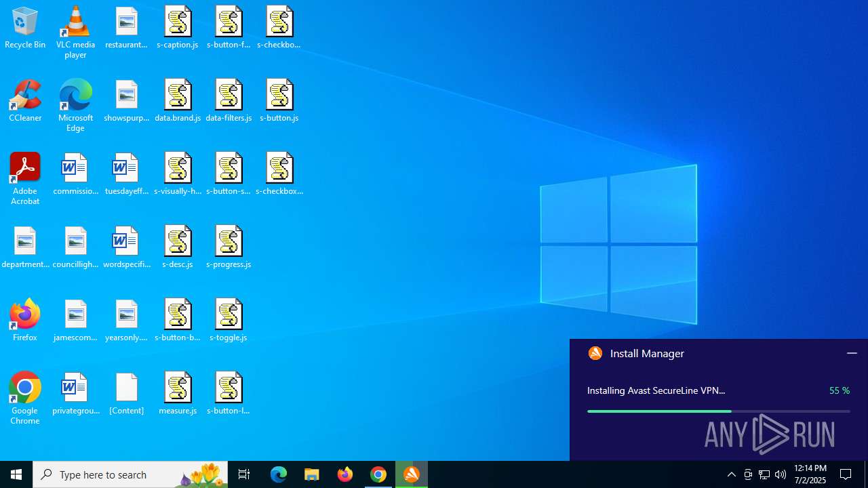Open network status tray icon

[764, 474]
